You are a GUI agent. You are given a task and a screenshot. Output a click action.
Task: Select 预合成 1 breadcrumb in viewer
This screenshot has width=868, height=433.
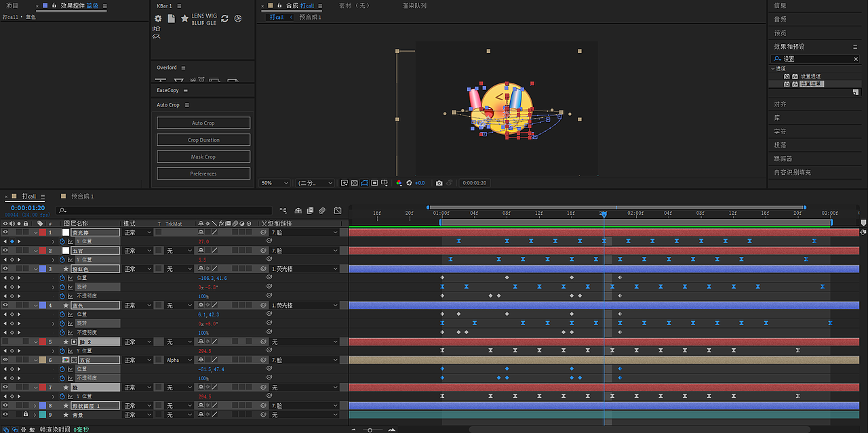click(x=311, y=17)
